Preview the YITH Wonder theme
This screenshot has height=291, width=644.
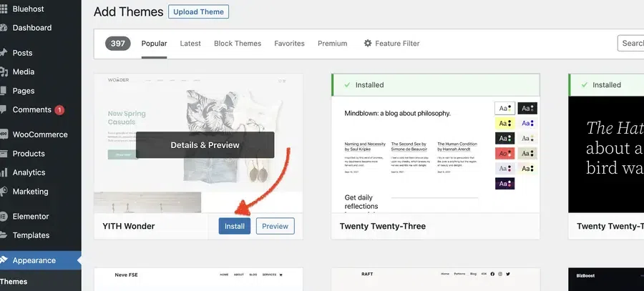tap(275, 226)
